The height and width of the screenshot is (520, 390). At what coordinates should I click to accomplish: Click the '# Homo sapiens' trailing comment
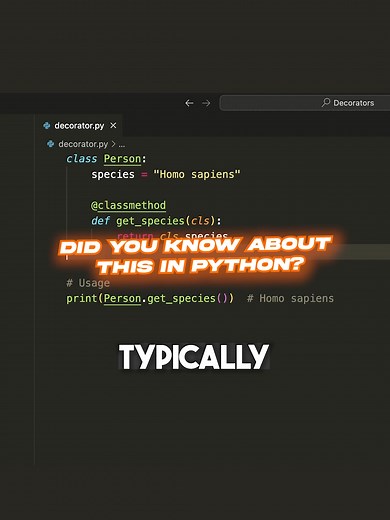pos(290,298)
